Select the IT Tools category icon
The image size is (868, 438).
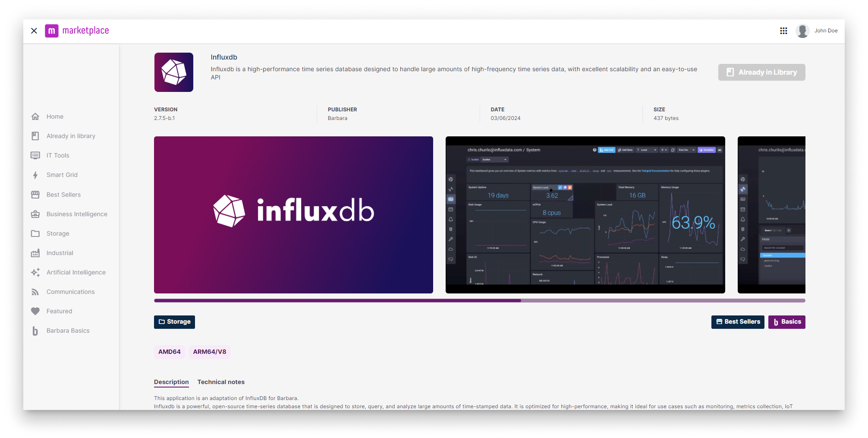click(35, 155)
